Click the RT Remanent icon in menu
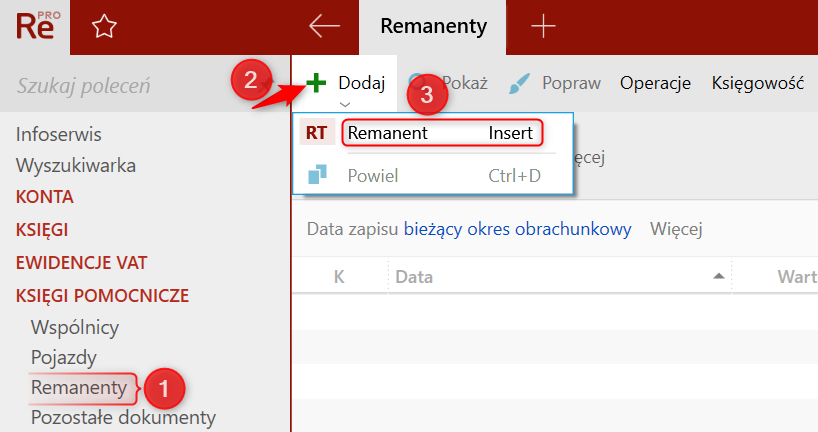 click(x=316, y=133)
